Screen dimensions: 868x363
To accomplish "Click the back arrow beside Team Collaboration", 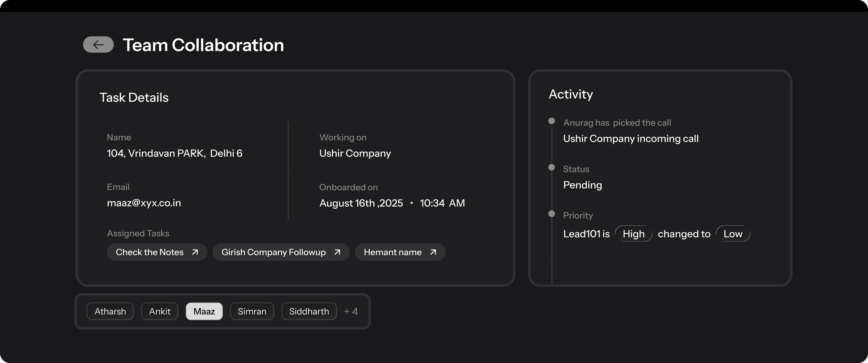I will tap(98, 45).
